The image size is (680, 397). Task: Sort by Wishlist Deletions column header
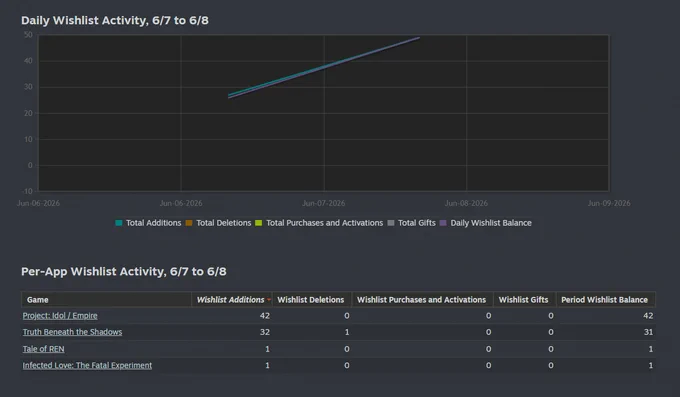tap(311, 300)
